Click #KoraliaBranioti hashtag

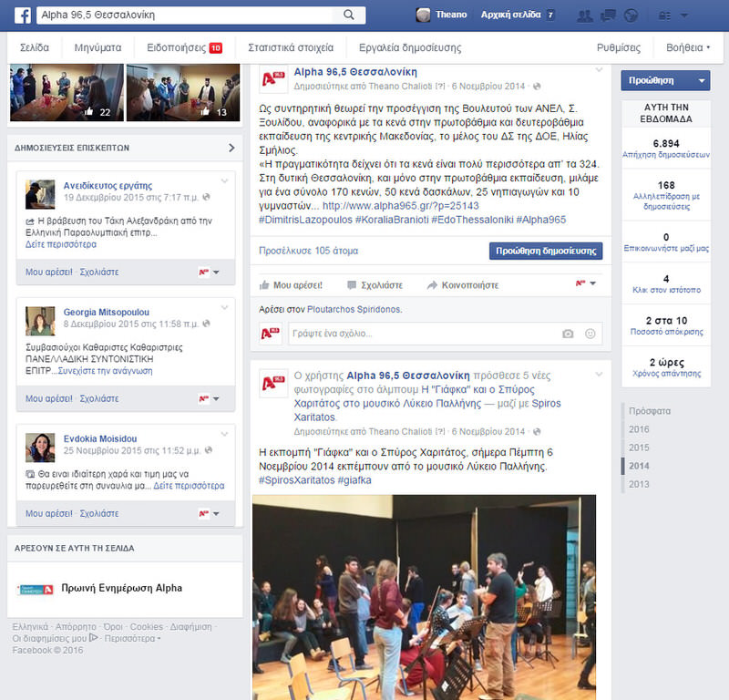pos(392,220)
